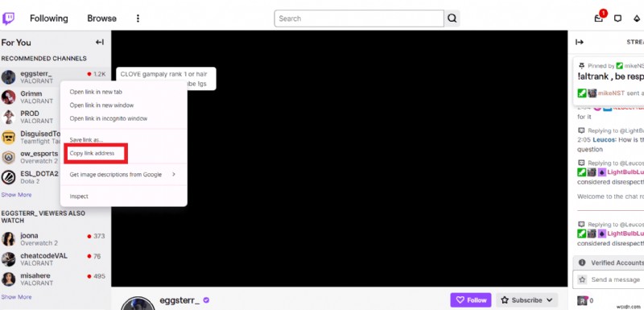Follow eggsterr_ with the Follow button
The image size is (644, 310).
pyautogui.click(x=471, y=300)
